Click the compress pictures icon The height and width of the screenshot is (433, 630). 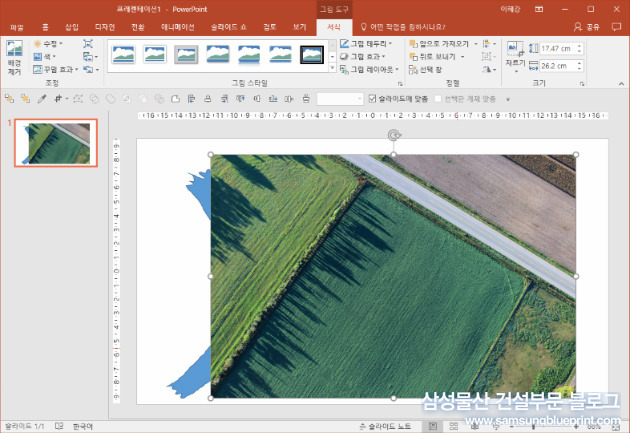pos(88,44)
